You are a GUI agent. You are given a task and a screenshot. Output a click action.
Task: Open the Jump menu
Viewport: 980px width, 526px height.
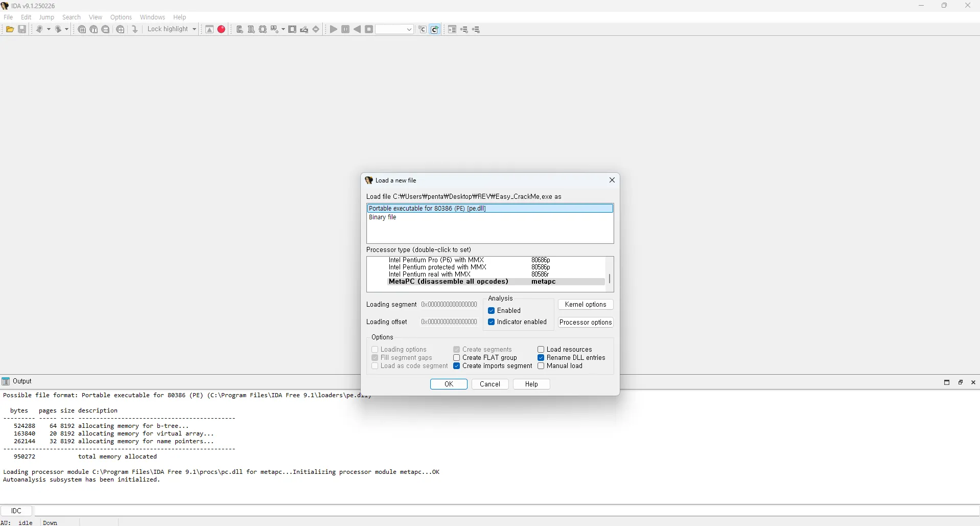pos(46,17)
